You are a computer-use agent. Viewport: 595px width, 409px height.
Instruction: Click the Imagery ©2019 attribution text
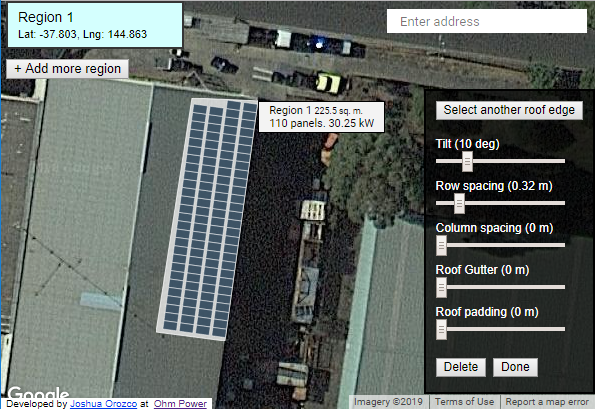pos(388,402)
